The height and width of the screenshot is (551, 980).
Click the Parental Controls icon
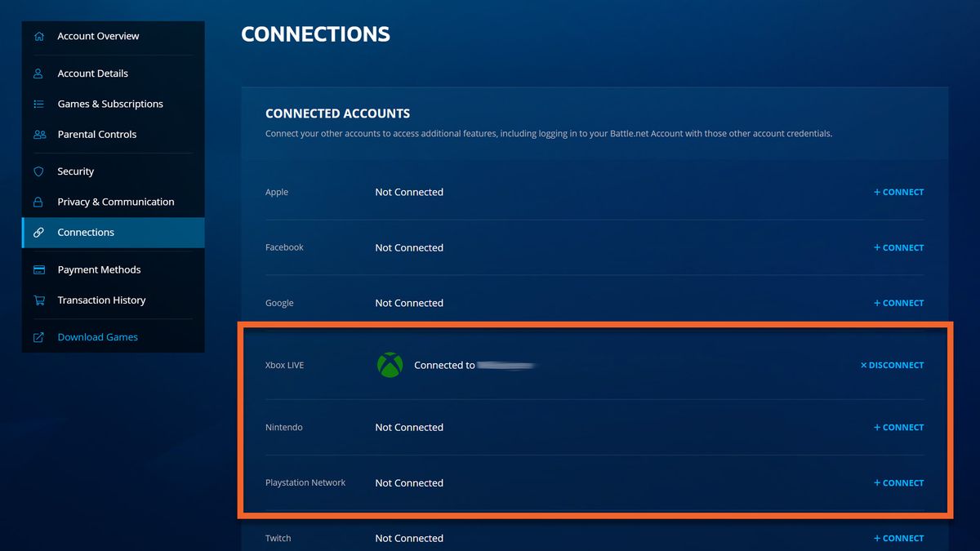click(38, 135)
